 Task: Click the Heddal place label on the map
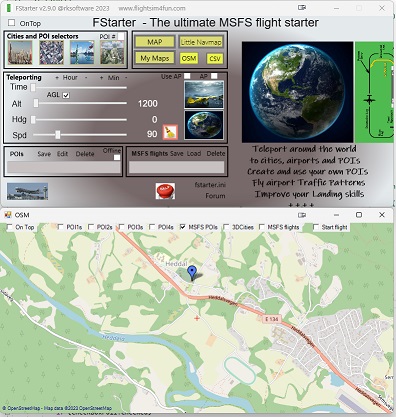(176, 264)
